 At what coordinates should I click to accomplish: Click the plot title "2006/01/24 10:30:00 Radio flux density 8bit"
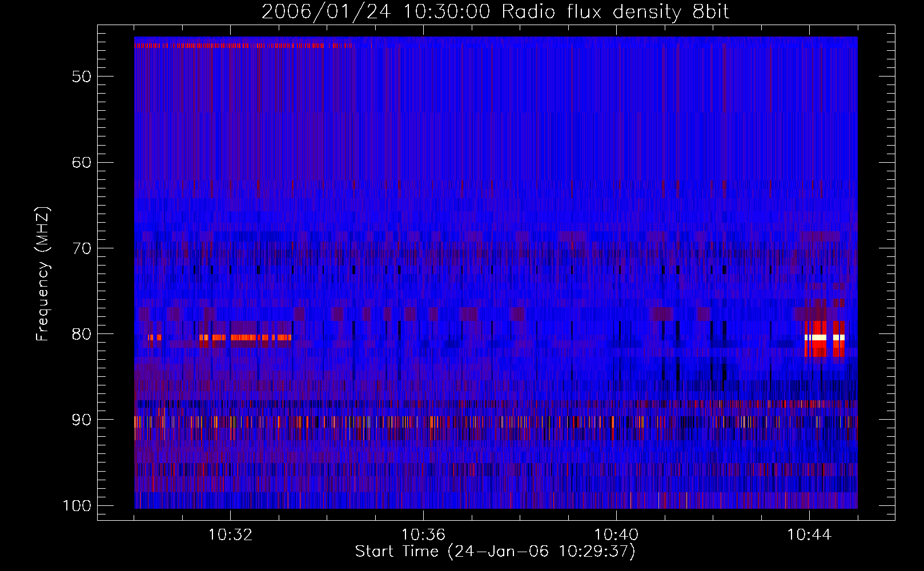(x=495, y=12)
